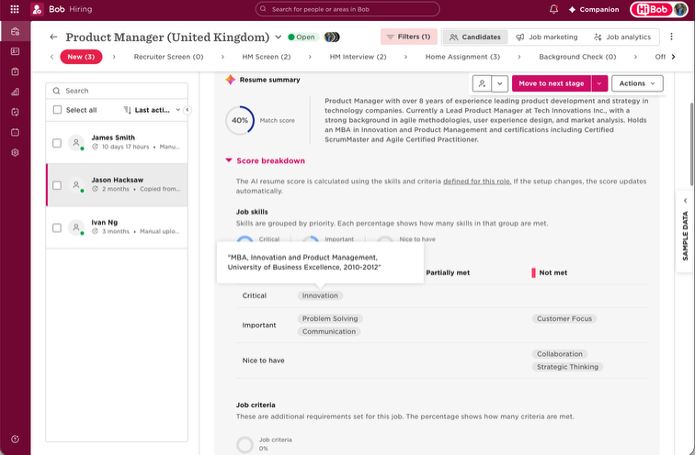Screen dimensions: 696x455
Task: Click the sort order icon
Action: 127,110
